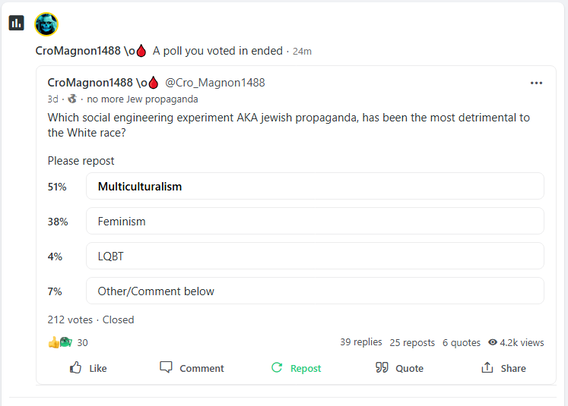Select the Other/Comment below poll option
Viewport: 568px width, 406px height.
coord(315,291)
